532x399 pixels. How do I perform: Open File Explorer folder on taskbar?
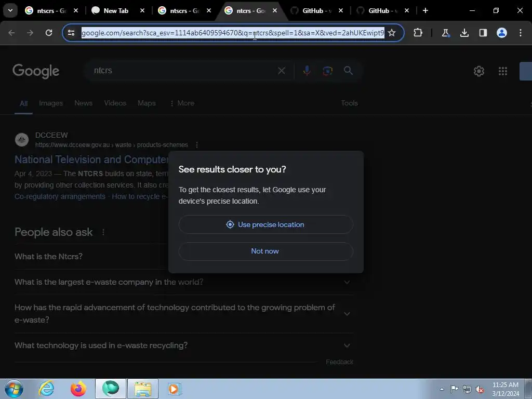tap(143, 389)
